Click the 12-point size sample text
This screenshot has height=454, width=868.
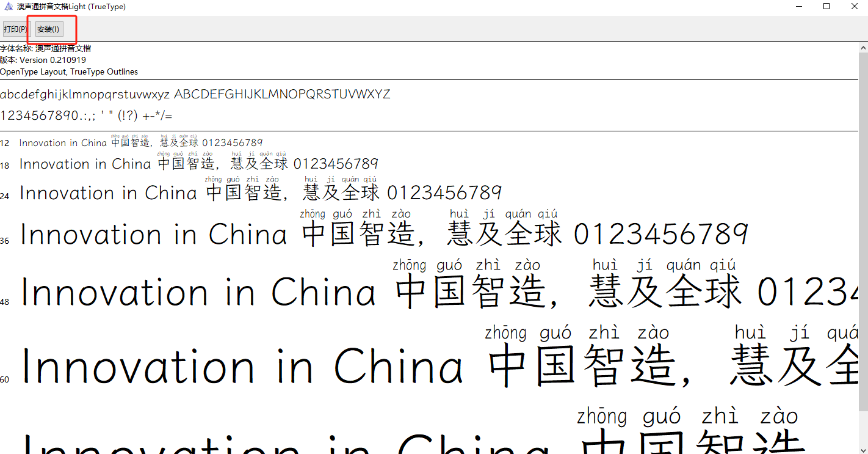(141, 141)
